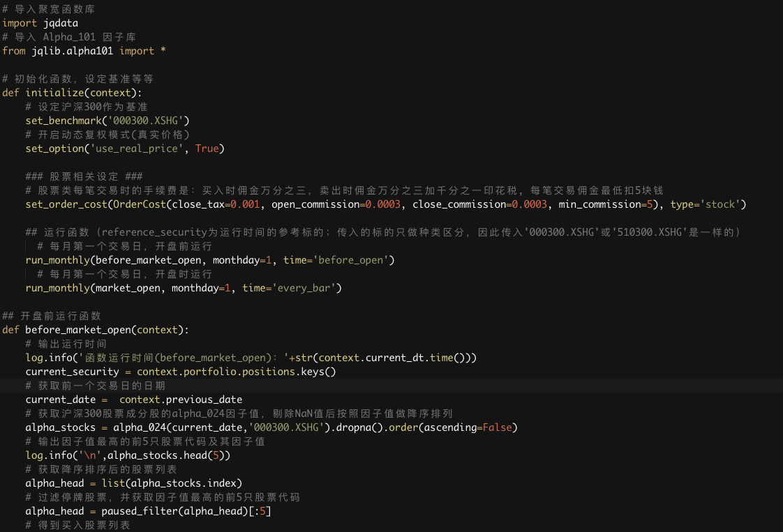
Task: Click the time='every_bar' argument
Action: pyautogui.click(x=289, y=289)
